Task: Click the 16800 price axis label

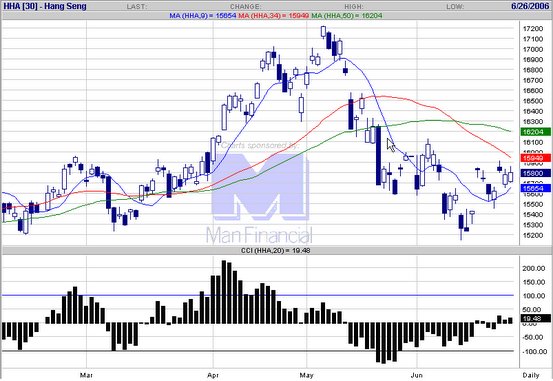Action: point(533,70)
